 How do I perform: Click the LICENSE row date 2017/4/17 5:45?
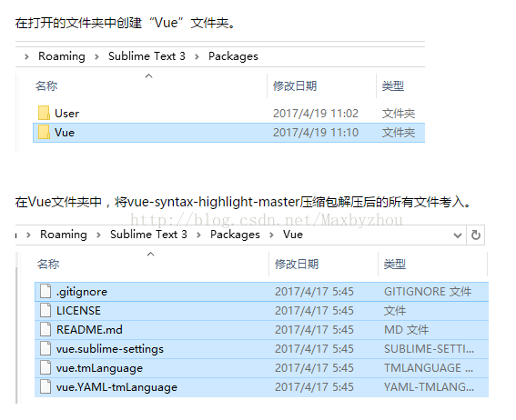[x=314, y=311]
